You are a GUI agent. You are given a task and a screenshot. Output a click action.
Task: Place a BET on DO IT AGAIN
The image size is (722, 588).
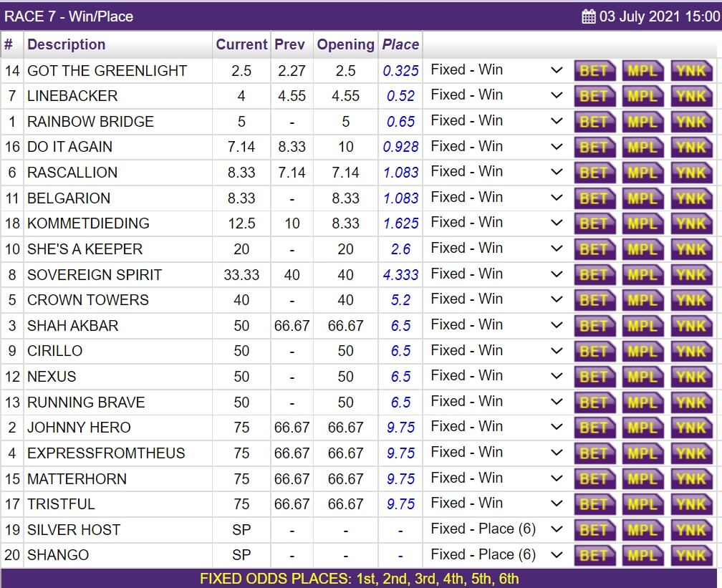(x=594, y=148)
